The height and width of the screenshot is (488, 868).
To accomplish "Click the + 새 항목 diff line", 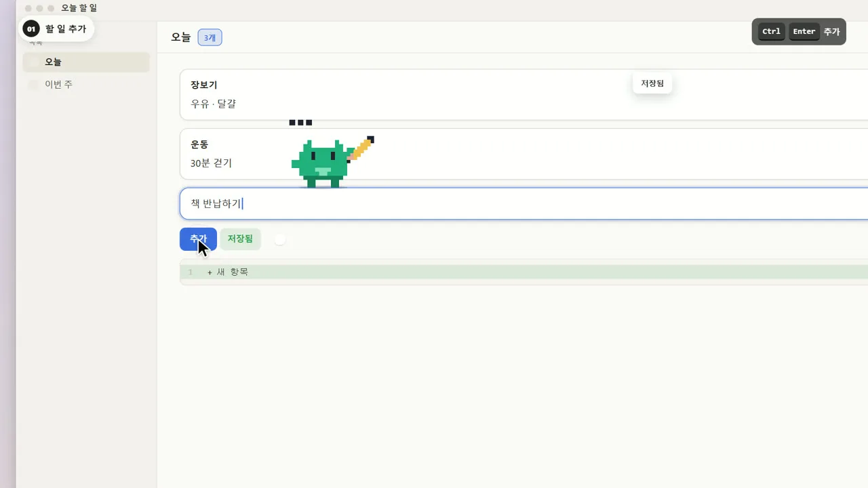I will click(524, 272).
